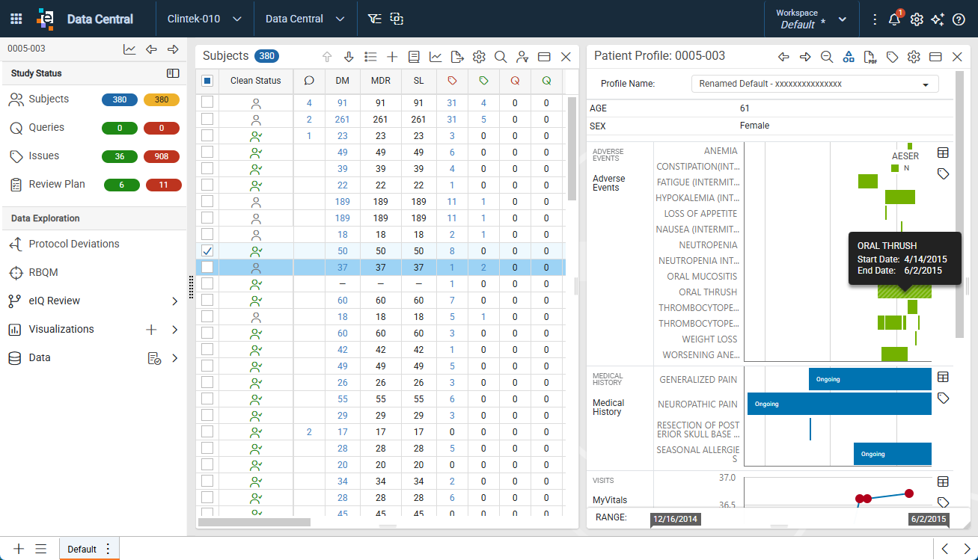The height and width of the screenshot is (560, 978).
Task: Open Review Plan in sidebar
Action: point(57,184)
